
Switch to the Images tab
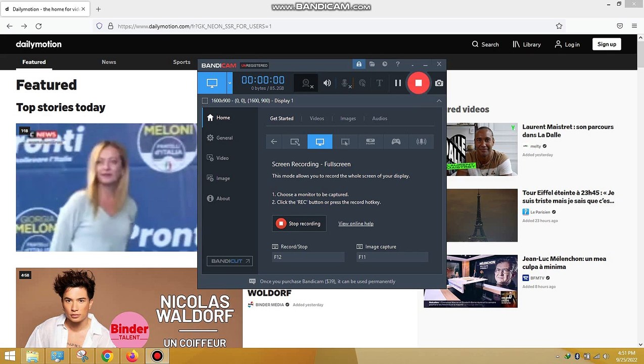(348, 118)
